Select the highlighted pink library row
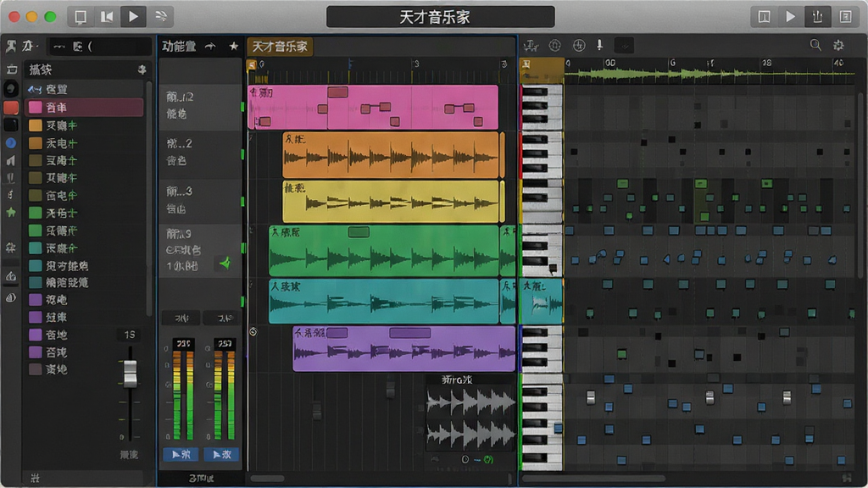 [x=86, y=108]
